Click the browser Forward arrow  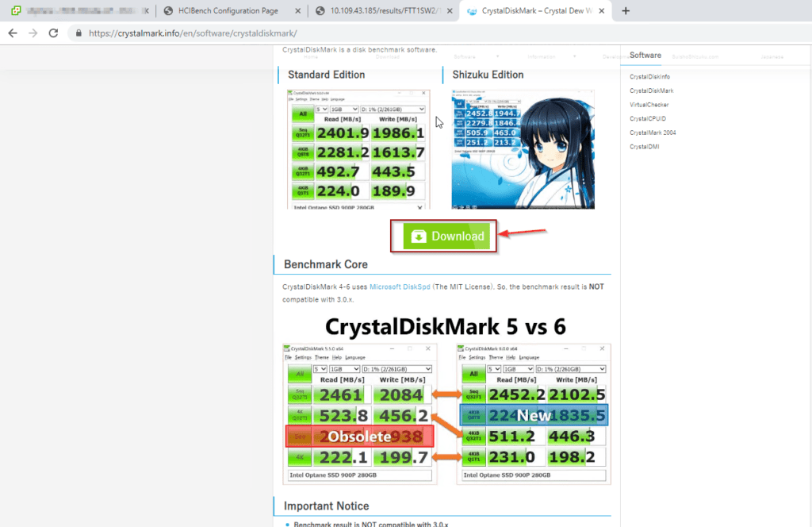33,33
